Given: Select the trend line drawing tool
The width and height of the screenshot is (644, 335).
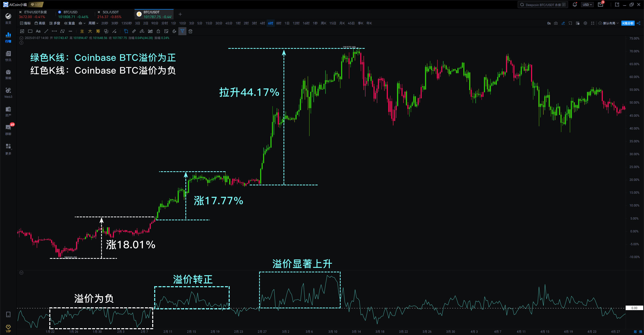Looking at the screenshot, I should (46, 31).
